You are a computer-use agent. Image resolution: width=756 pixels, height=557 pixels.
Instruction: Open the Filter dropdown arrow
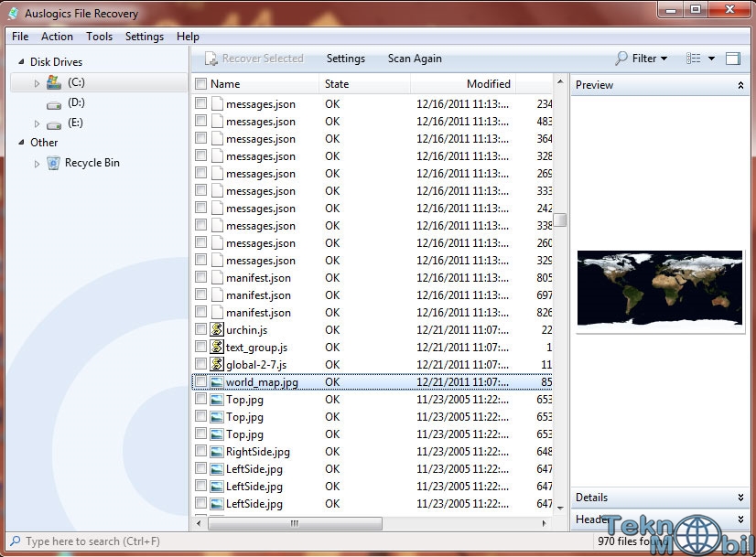point(664,59)
